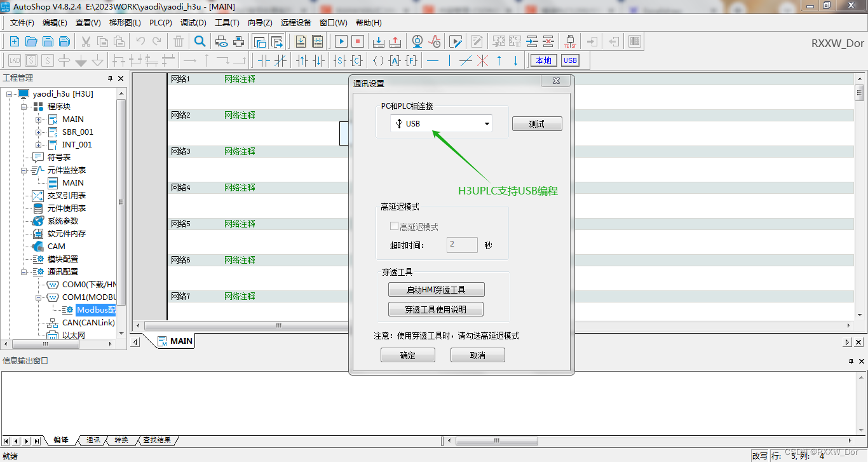Viewport: 868px width, 462px height.
Task: Click the download program to PLC icon
Action: tap(379, 41)
